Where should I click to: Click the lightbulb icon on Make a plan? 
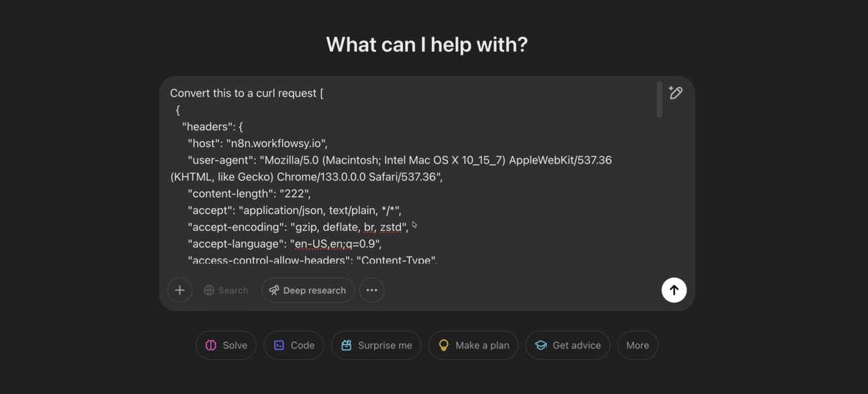point(443,345)
